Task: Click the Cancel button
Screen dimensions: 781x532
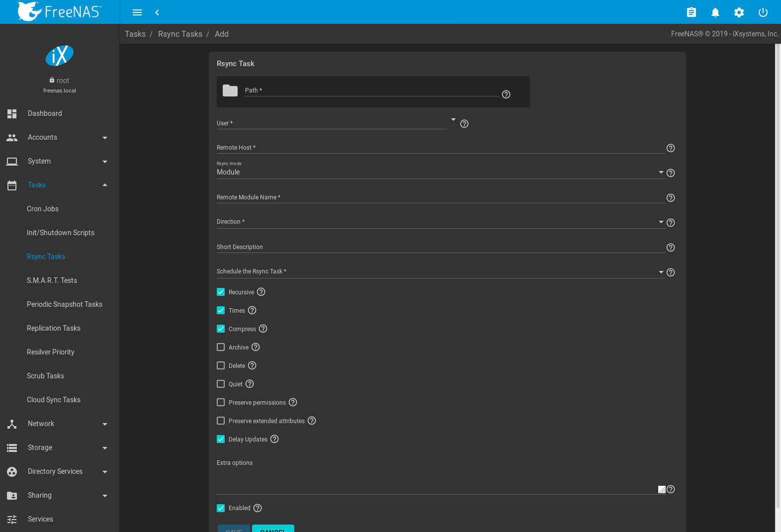Action: tap(272, 529)
